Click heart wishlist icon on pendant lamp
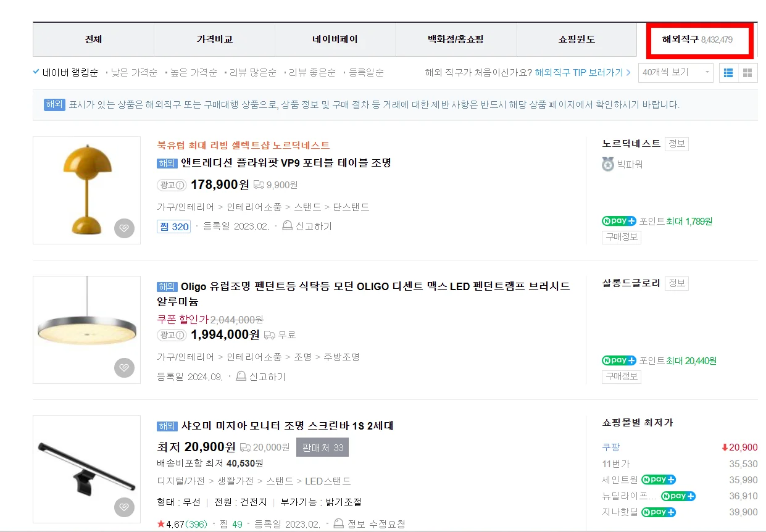This screenshot has height=532, width=766. click(x=124, y=368)
